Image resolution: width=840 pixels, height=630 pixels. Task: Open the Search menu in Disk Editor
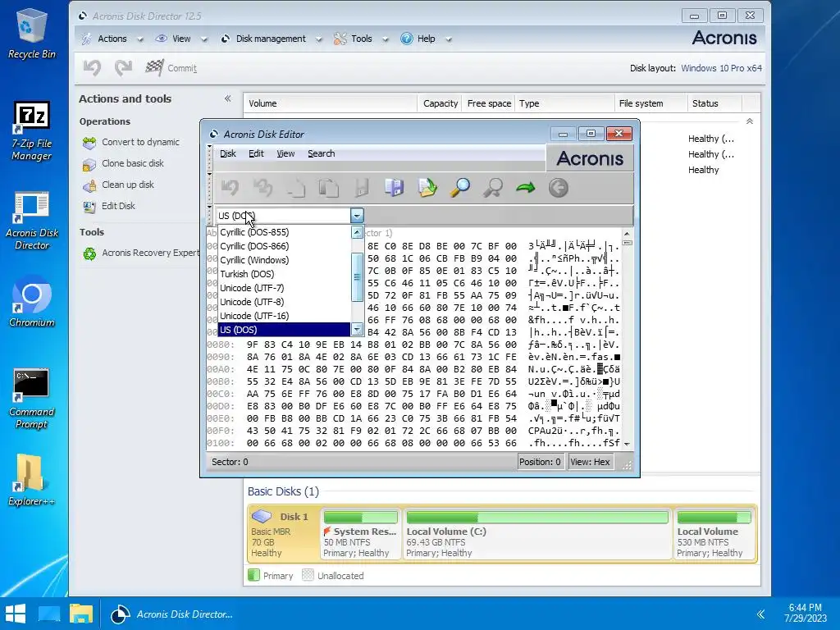pos(321,153)
